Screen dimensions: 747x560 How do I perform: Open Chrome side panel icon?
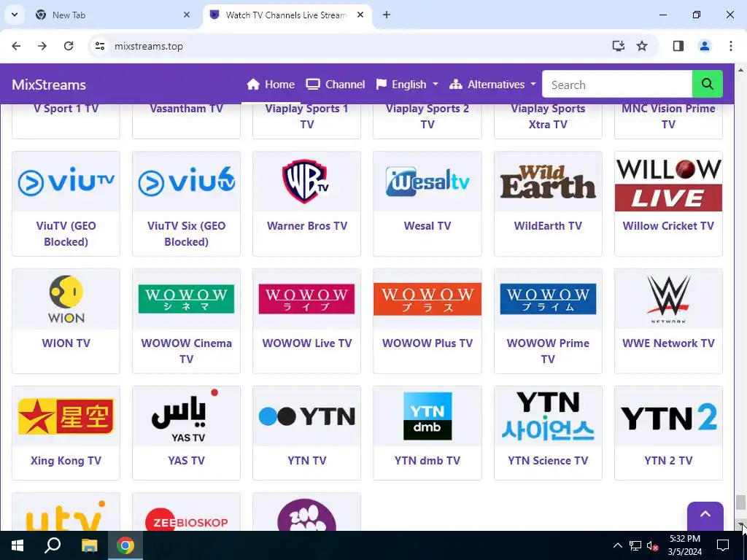[678, 46]
